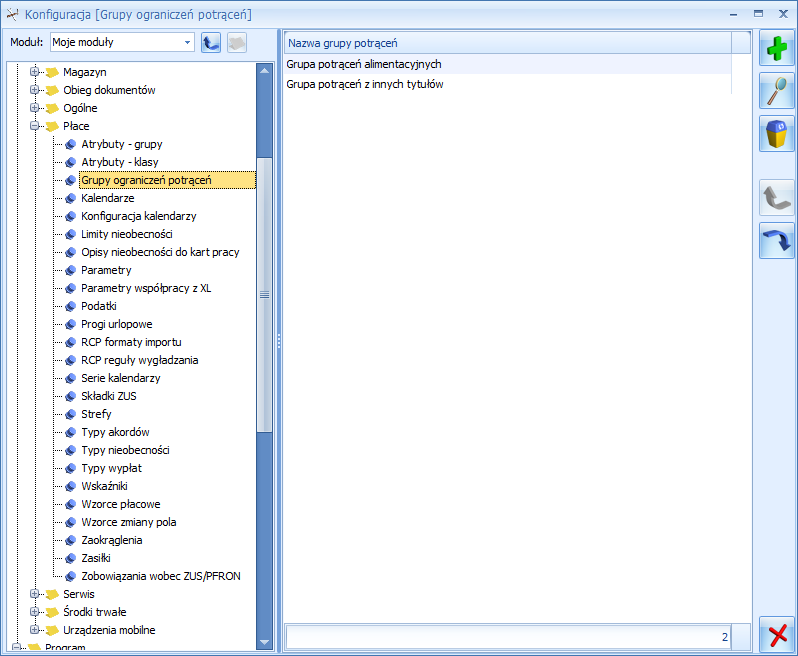Expand the Serwis folder
Viewport: 798px width, 656px height.
click(34, 593)
